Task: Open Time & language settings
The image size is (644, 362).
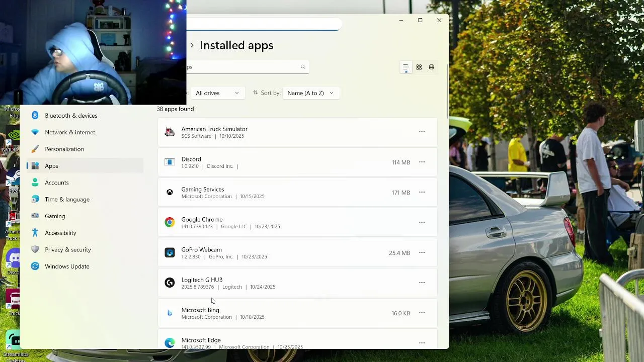Action: (67, 199)
